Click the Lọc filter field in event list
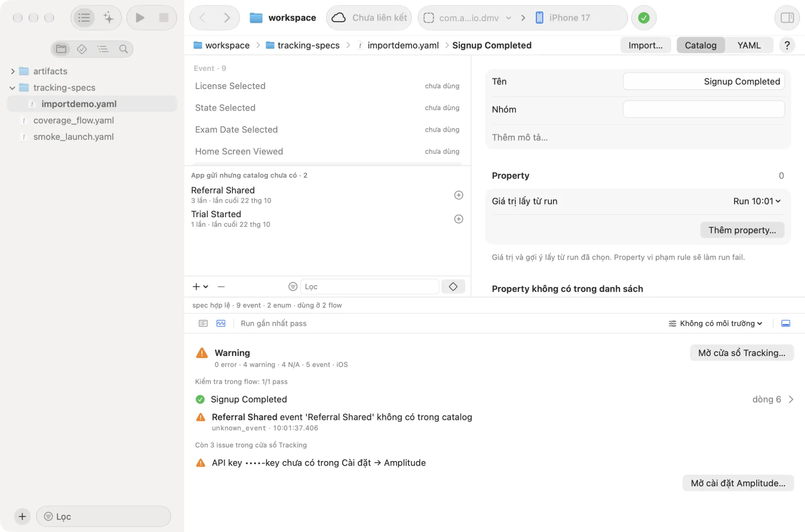805x532 pixels. pyautogui.click(x=369, y=287)
